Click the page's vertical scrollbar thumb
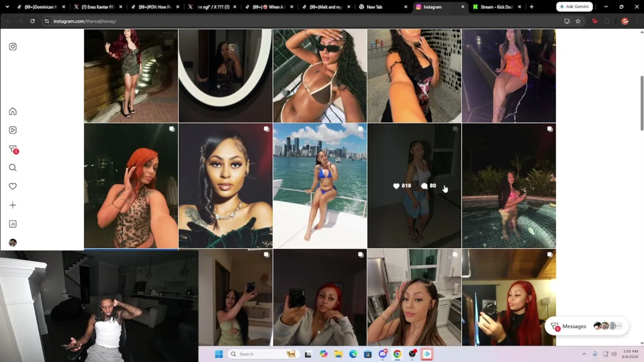 (x=641, y=103)
